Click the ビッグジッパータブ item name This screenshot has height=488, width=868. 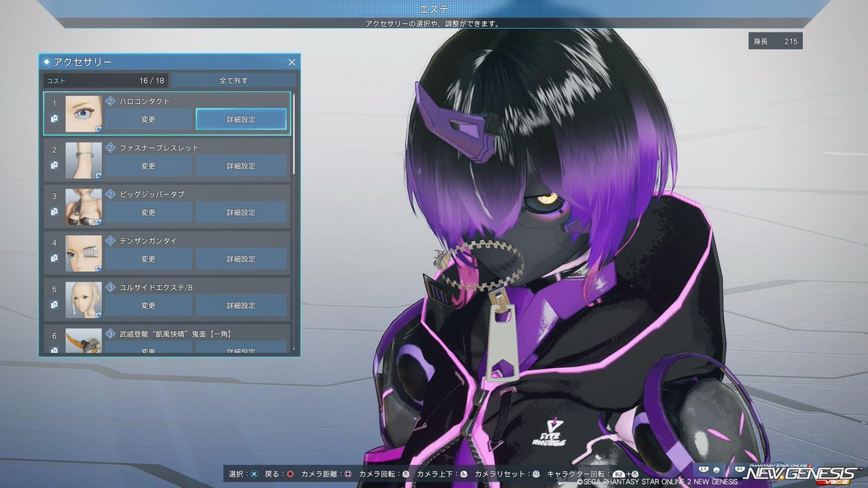152,194
